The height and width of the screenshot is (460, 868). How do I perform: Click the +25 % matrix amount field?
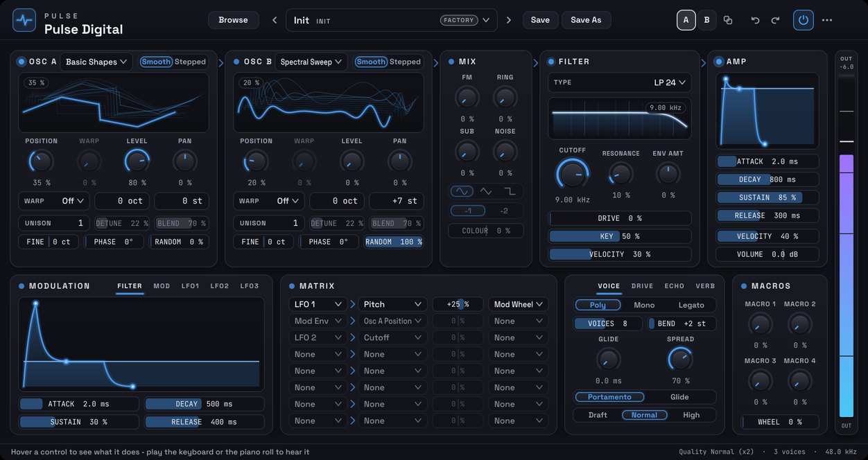[458, 304]
